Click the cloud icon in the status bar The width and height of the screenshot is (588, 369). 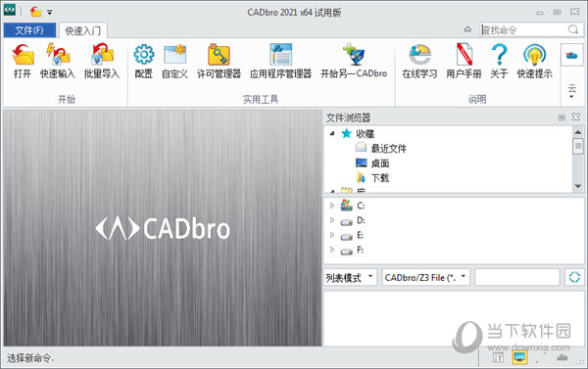point(563,357)
